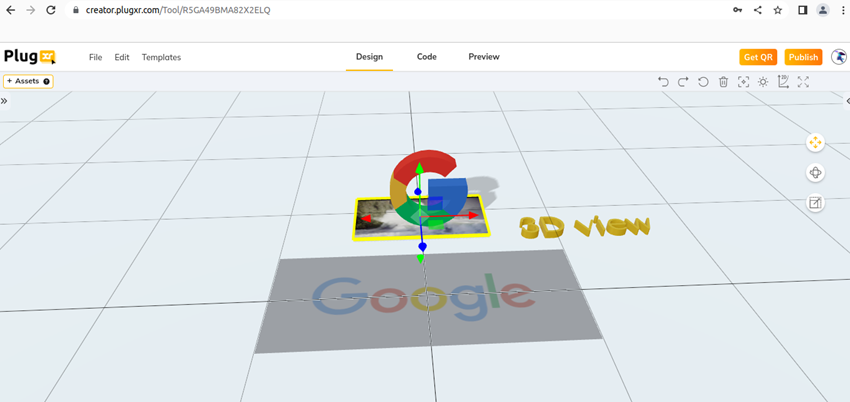The height and width of the screenshot is (402, 850).
Task: Select the rotate gizmo tool
Action: pyautogui.click(x=815, y=173)
